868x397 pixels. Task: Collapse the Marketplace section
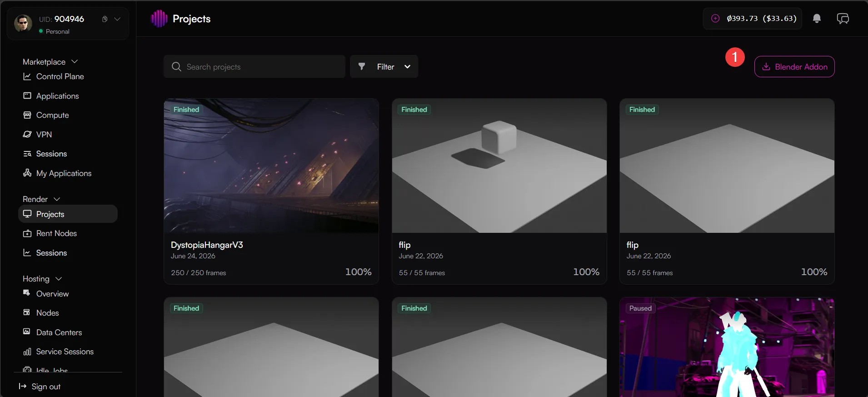coord(75,61)
